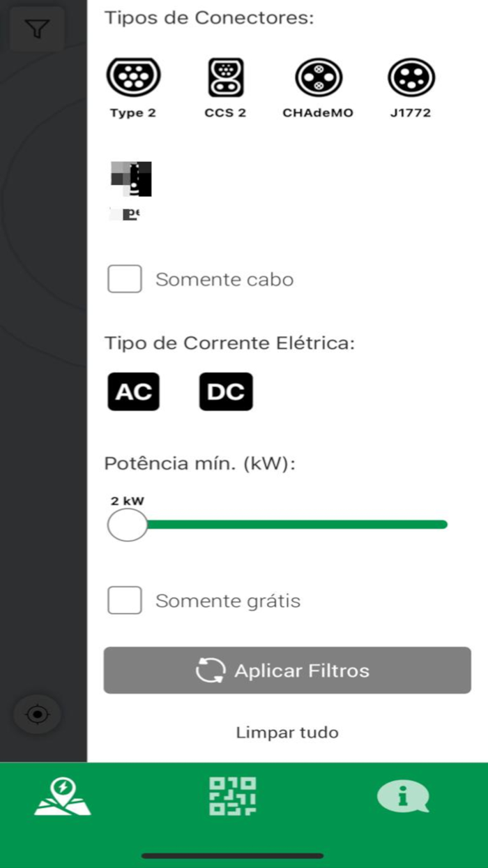Tap the home indicator bar
This screenshot has height=868, width=488.
232,855
